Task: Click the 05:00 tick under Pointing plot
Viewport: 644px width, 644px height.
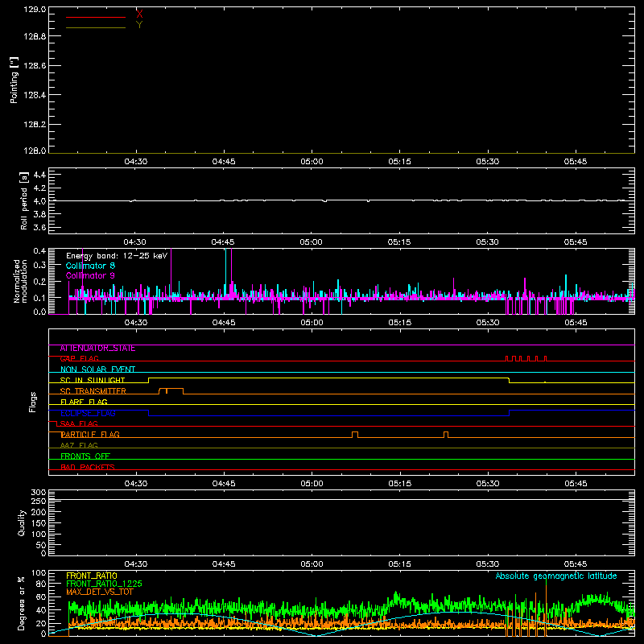Action: tap(312, 162)
